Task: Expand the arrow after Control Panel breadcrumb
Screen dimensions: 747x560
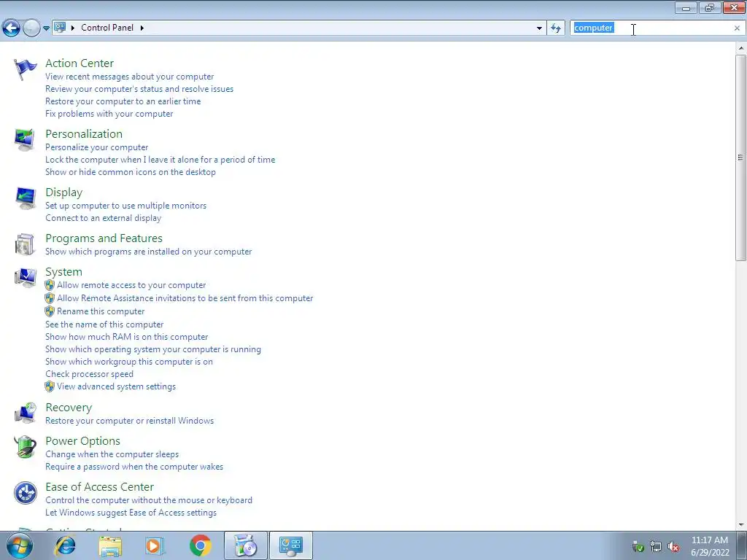Action: (x=142, y=28)
